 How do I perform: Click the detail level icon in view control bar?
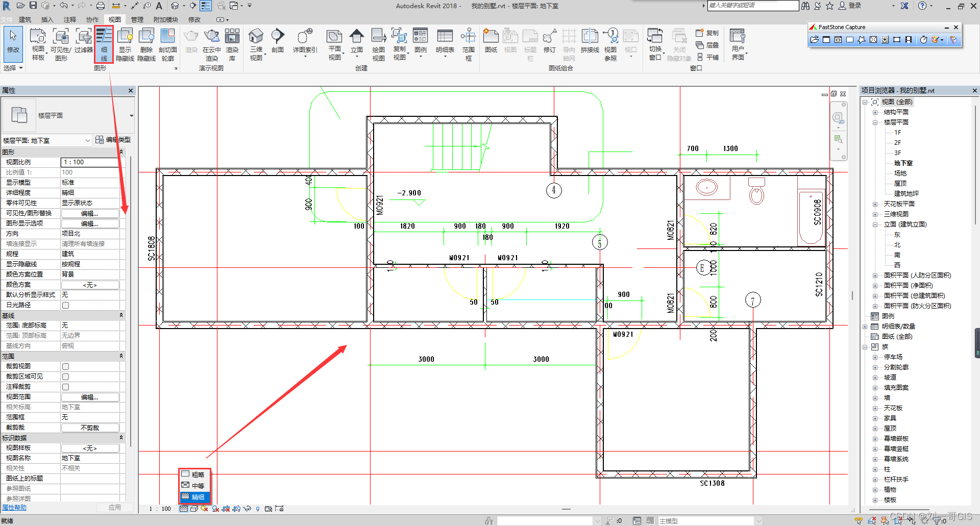pyautogui.click(x=183, y=509)
